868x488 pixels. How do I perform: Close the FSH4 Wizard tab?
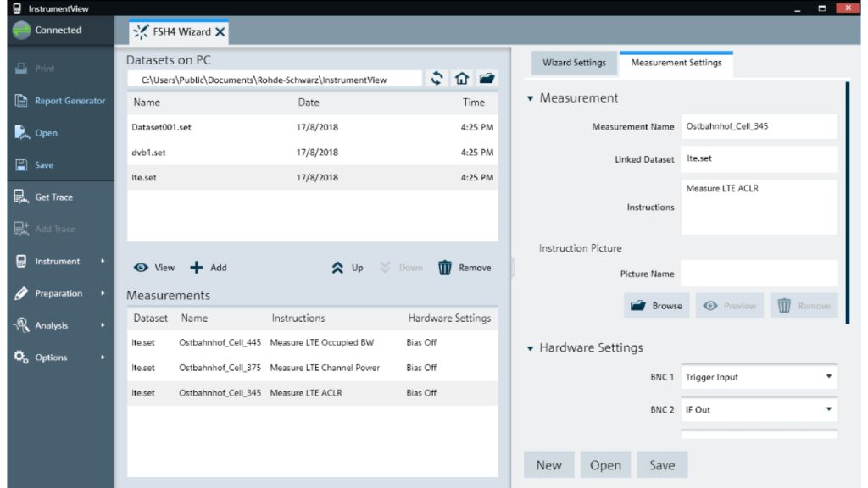click(220, 32)
